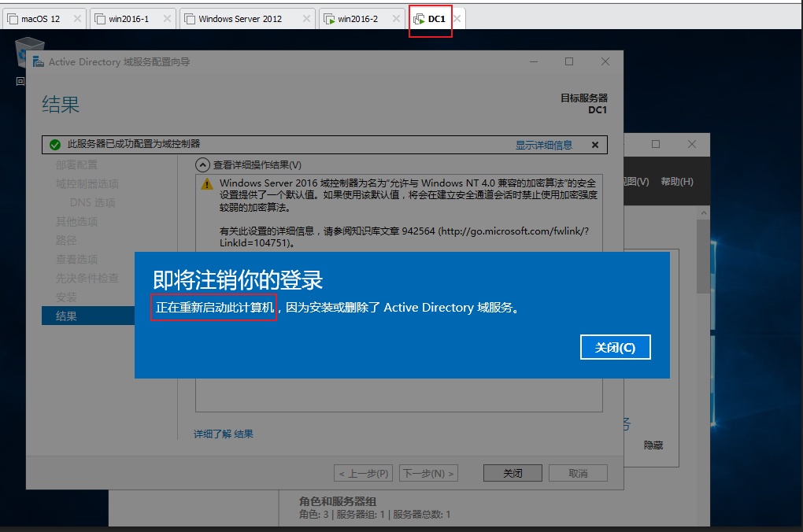
Task: Dismiss the success notification with its X
Action: pyautogui.click(x=595, y=145)
